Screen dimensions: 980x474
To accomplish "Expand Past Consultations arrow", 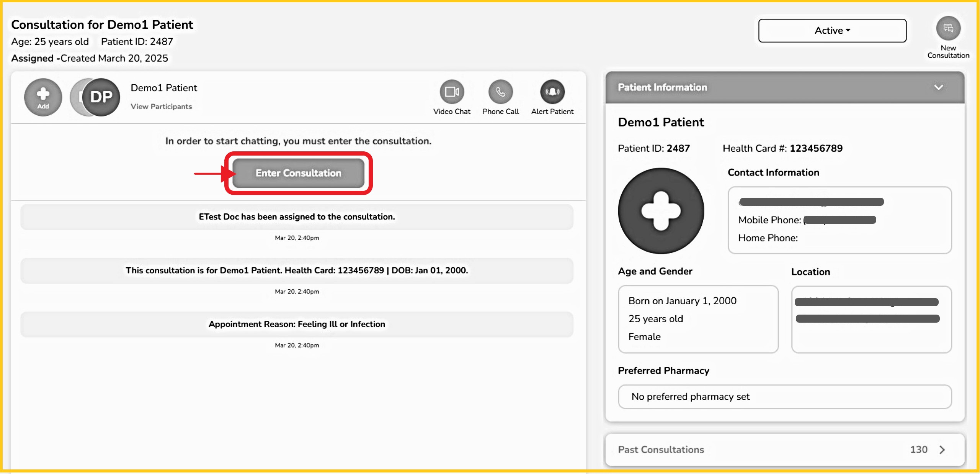I will pyautogui.click(x=942, y=449).
